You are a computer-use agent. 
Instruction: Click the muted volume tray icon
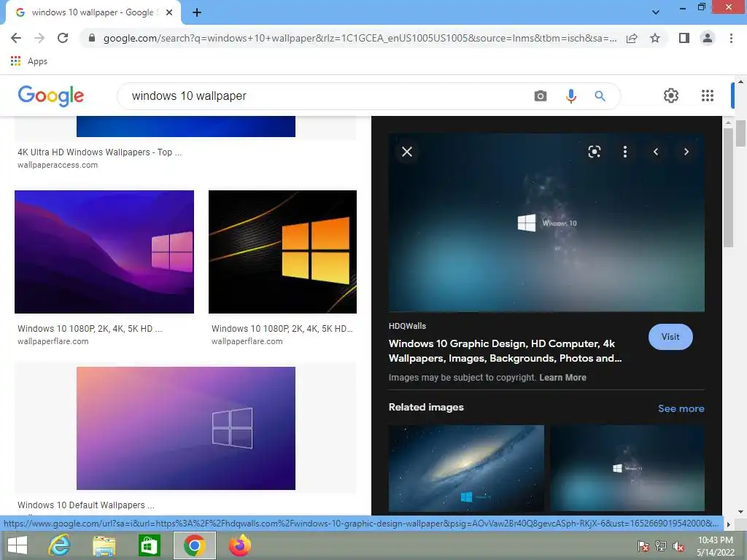[x=678, y=546]
